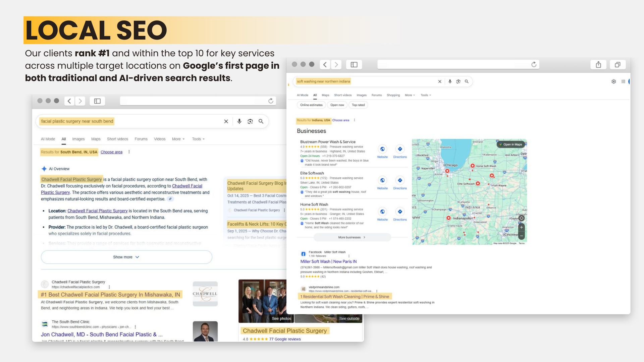Open the More dropdown in soft washing results
This screenshot has height=362, width=644.
410,95
